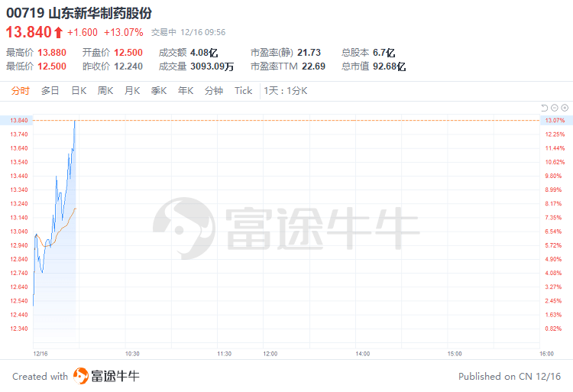This screenshot has height=392, width=573.
Task: Switch to the 年K tab
Action: click(x=186, y=91)
